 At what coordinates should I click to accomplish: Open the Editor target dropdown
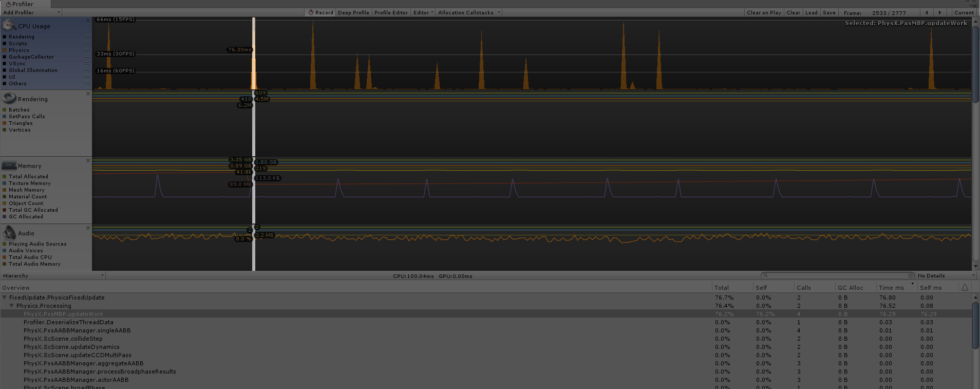click(x=423, y=12)
